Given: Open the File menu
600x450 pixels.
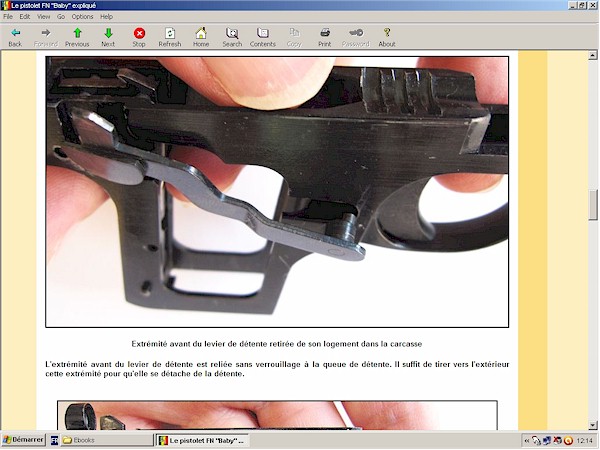Looking at the screenshot, I should coord(8,16).
